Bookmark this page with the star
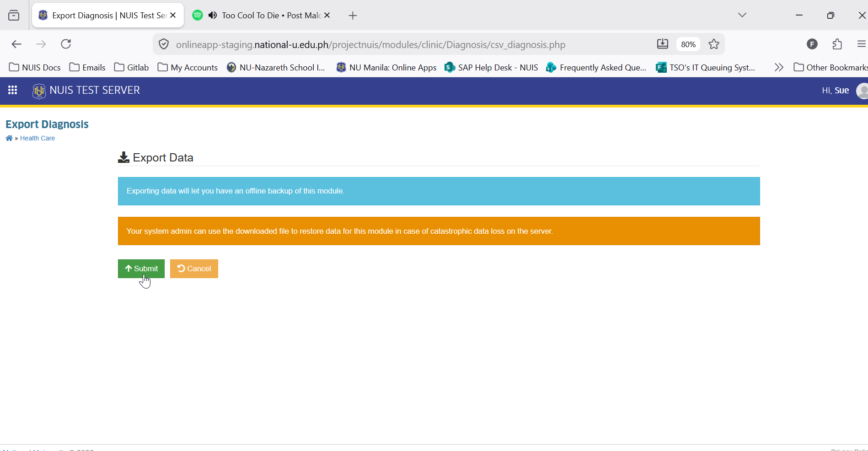 point(714,44)
